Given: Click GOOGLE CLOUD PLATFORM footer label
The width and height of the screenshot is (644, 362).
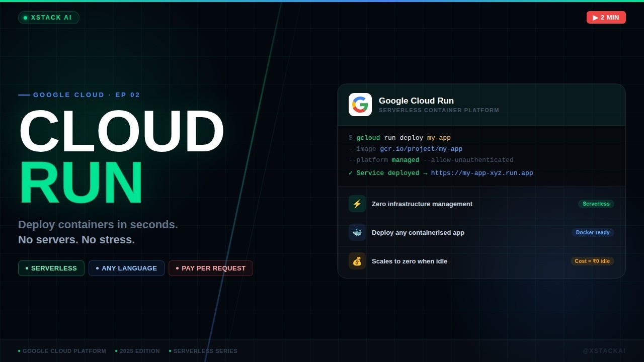Looking at the screenshot, I should click(x=64, y=351).
